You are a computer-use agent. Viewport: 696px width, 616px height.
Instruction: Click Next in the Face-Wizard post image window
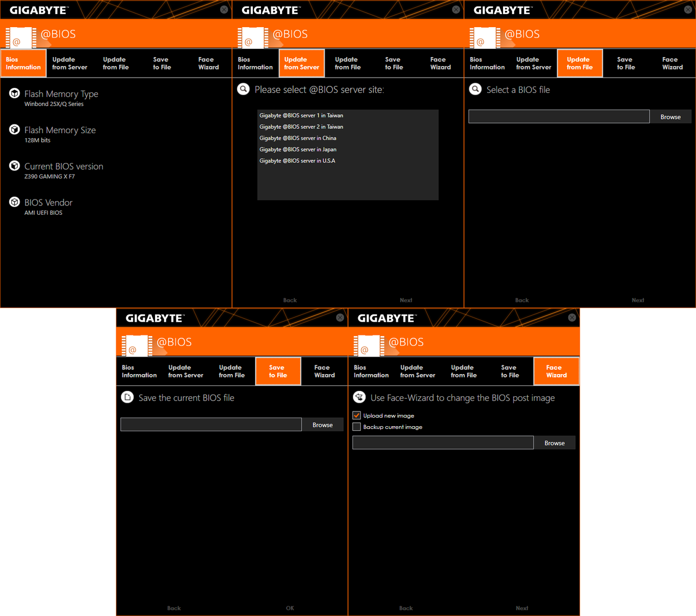click(522, 608)
